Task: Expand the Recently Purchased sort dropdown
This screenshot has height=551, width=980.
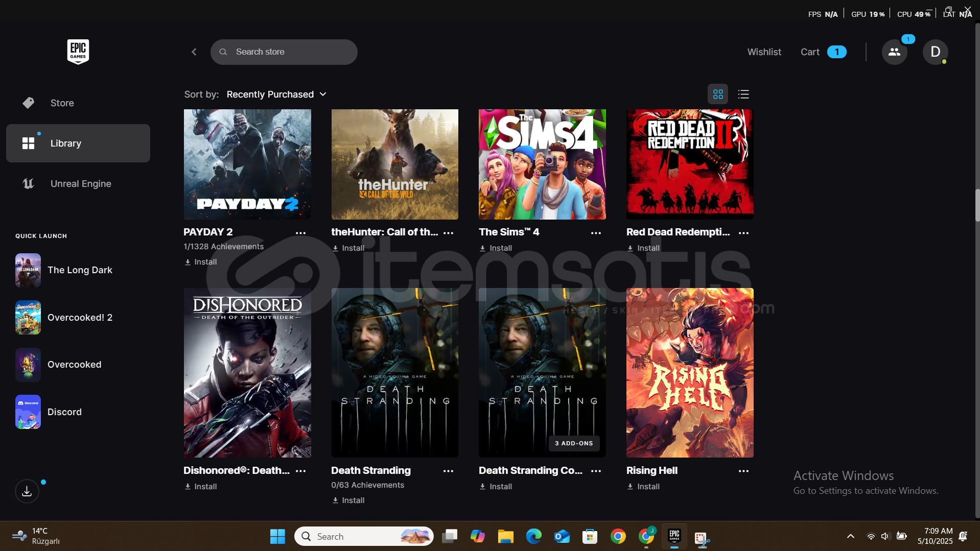Action: coord(276,94)
